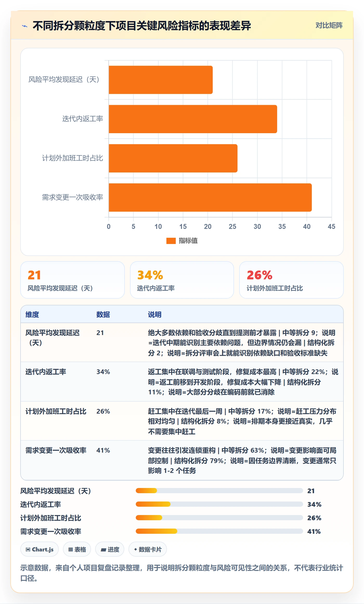The height and width of the screenshot is (604, 364).
Task: Select the 风险平均发现延迟 bar in the chart
Action: [161, 80]
